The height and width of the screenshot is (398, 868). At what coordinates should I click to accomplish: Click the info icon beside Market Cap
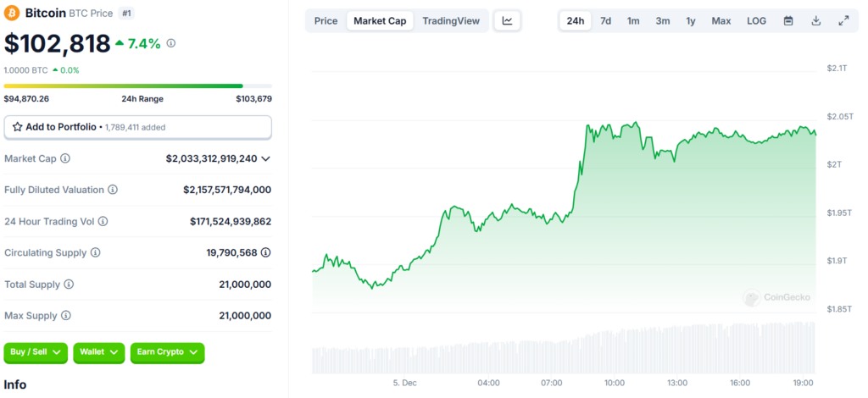pyautogui.click(x=65, y=158)
